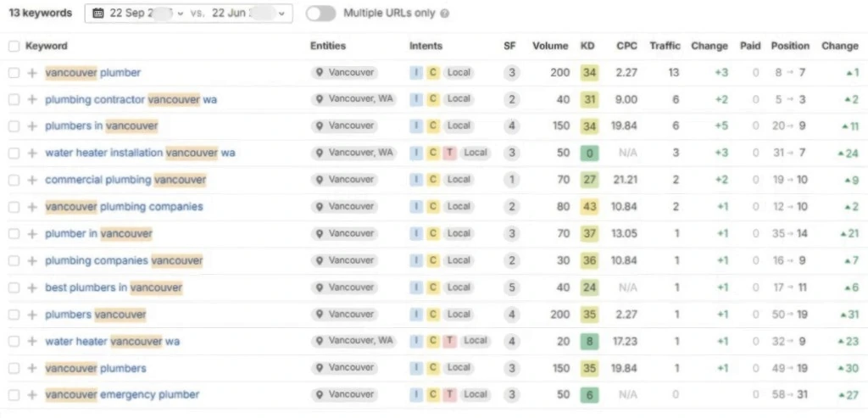This screenshot has height=418, width=868.
Task: Click I intent badge in vancouver plumber row
Action: 415,73
